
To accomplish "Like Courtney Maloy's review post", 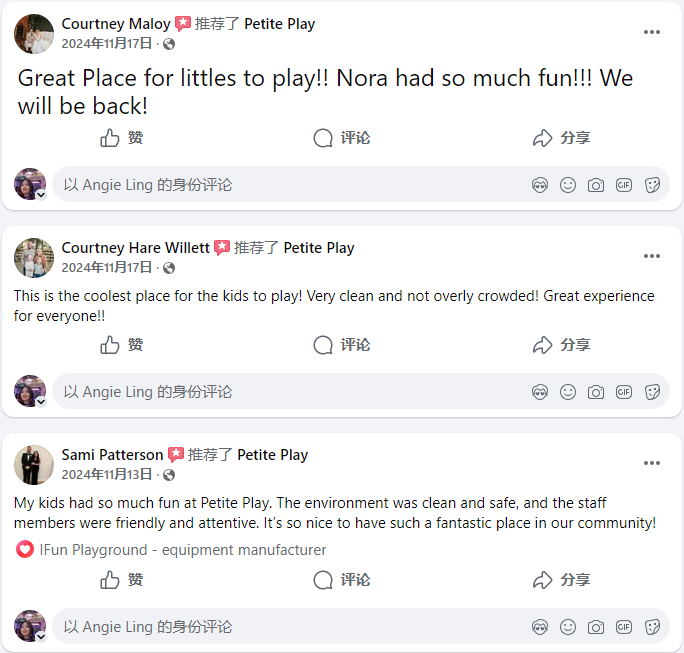I will point(122,138).
